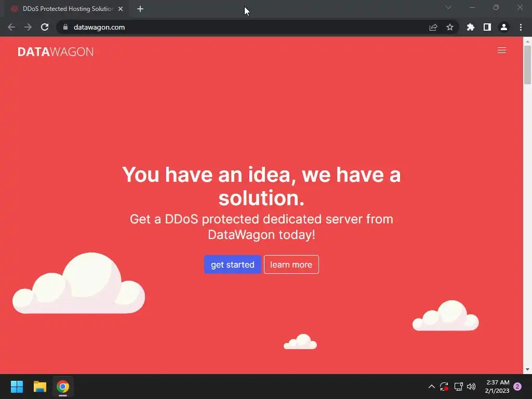Click scrollbar down arrow
The width and height of the screenshot is (532, 399).
[x=527, y=369]
